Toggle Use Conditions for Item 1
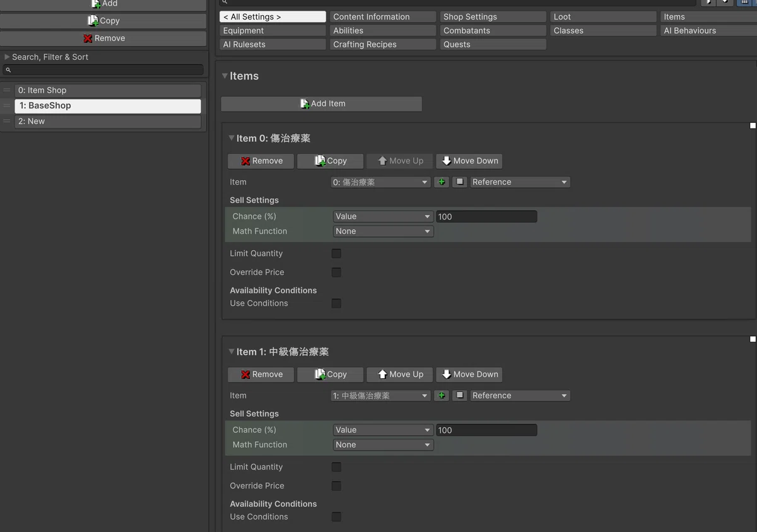The width and height of the screenshot is (757, 532). (x=336, y=517)
